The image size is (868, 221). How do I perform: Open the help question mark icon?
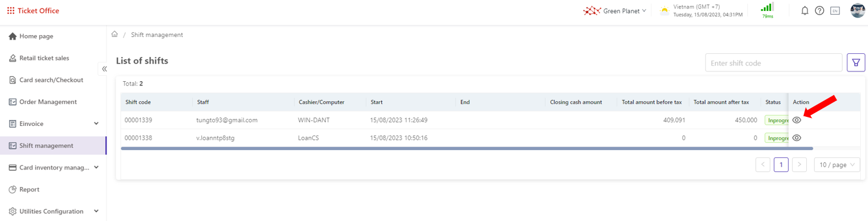pyautogui.click(x=820, y=10)
